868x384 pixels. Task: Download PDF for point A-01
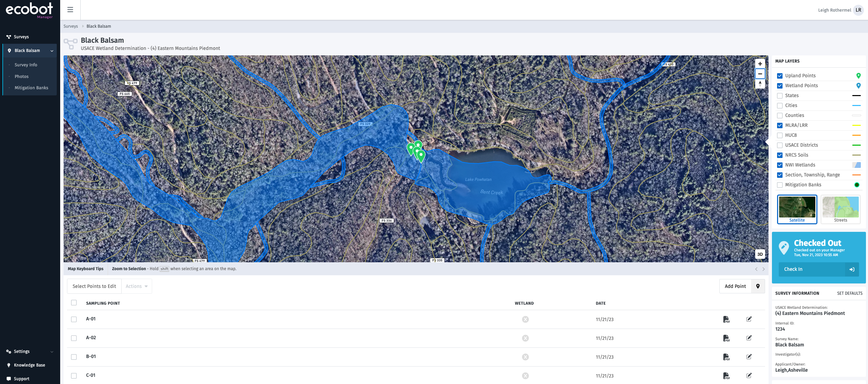pos(726,319)
